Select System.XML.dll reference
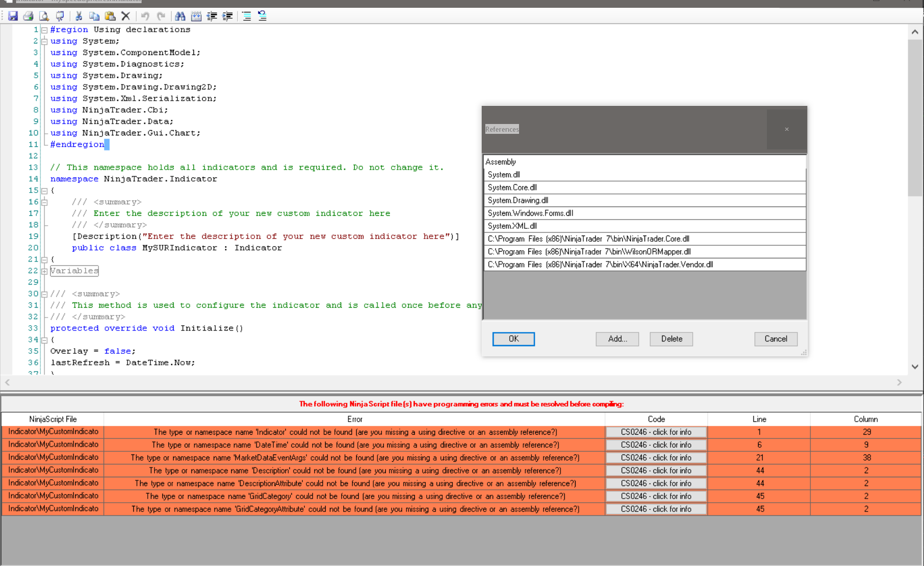Screen dimensions: 924x566 point(645,226)
